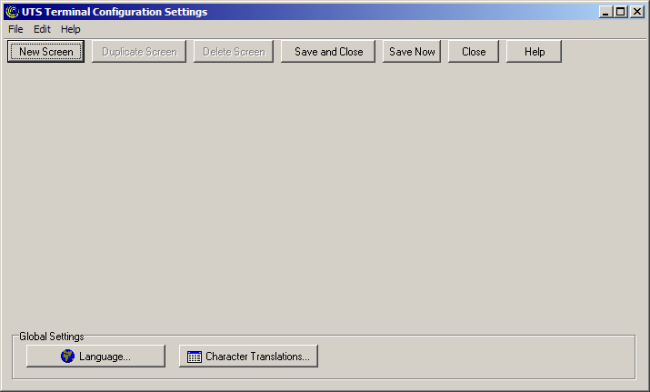Image resolution: width=650 pixels, height=392 pixels.
Task: Open the File menu
Action: 16,29
